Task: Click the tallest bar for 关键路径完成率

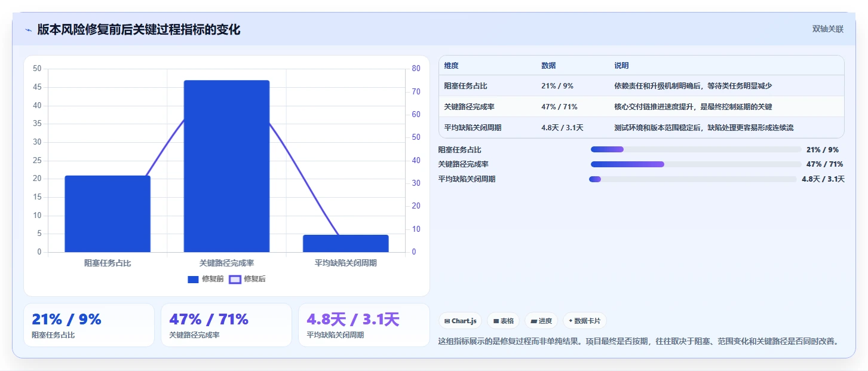Action: click(x=226, y=166)
